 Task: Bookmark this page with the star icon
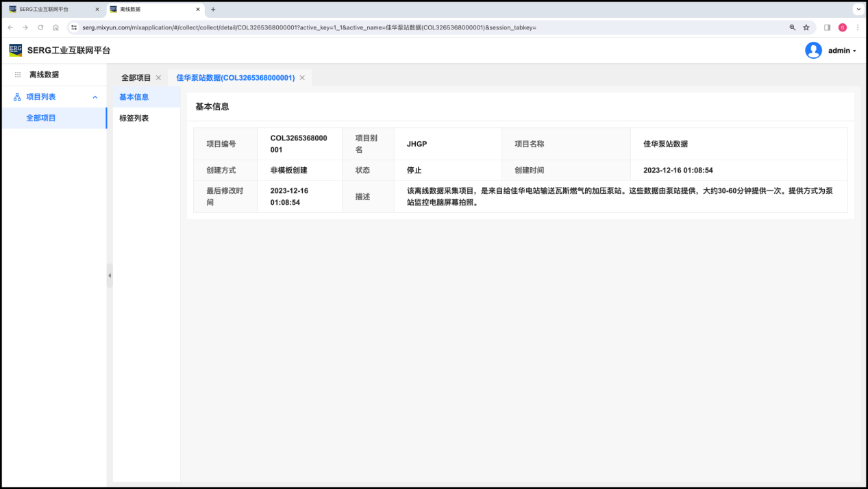coord(806,27)
